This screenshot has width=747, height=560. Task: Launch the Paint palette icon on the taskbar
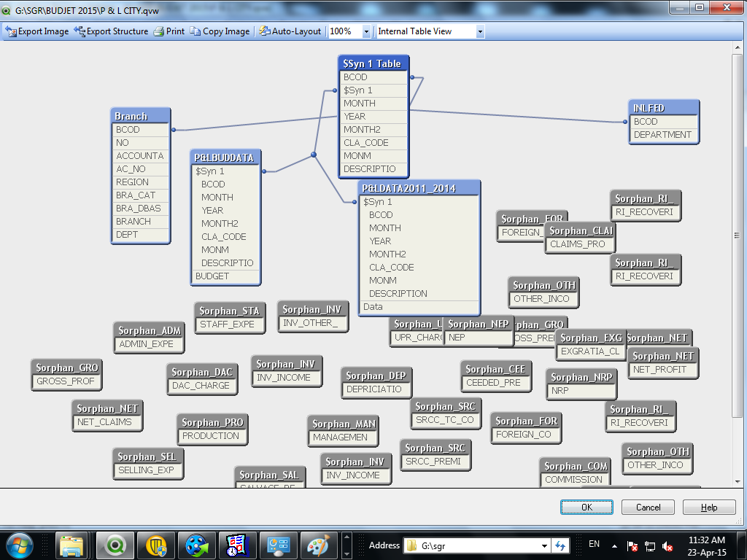317,545
